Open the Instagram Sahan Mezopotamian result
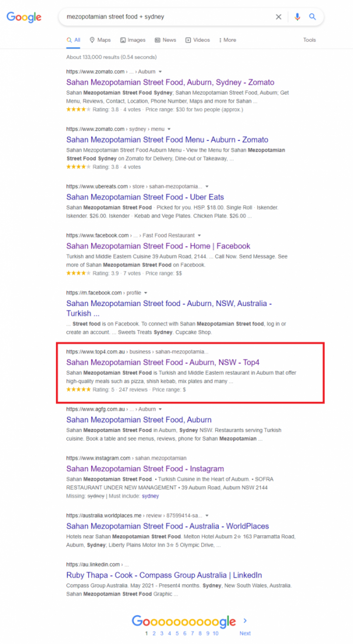Viewport: 353px width, 644px height. click(x=145, y=468)
